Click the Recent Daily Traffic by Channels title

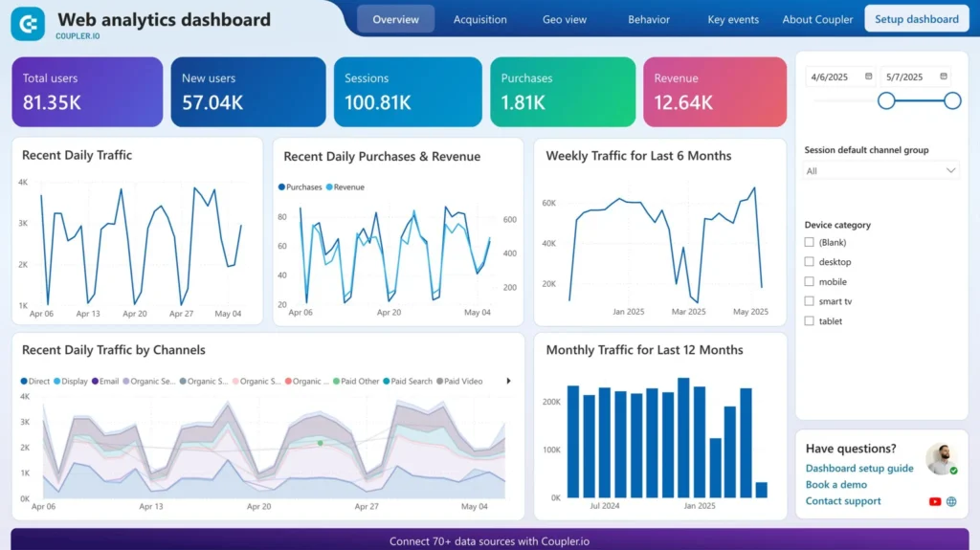point(114,350)
